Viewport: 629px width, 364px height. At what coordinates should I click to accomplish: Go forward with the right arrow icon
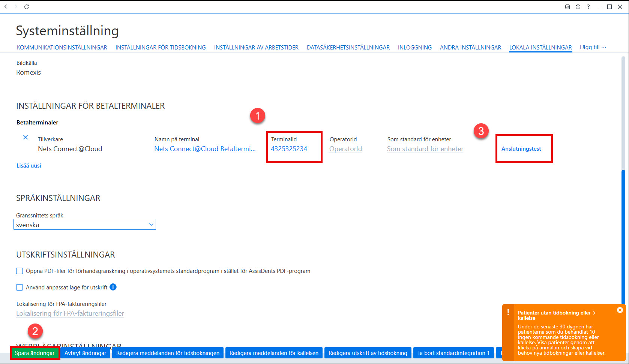pos(16,7)
